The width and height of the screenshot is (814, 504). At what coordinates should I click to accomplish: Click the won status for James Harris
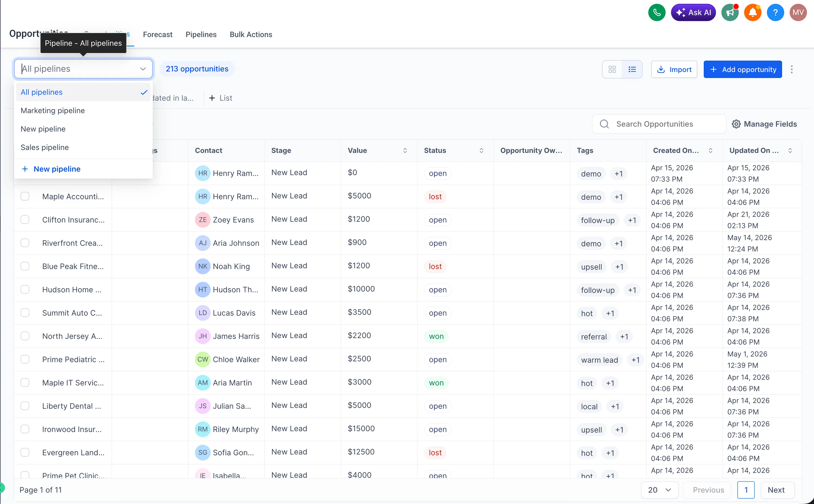(x=436, y=336)
